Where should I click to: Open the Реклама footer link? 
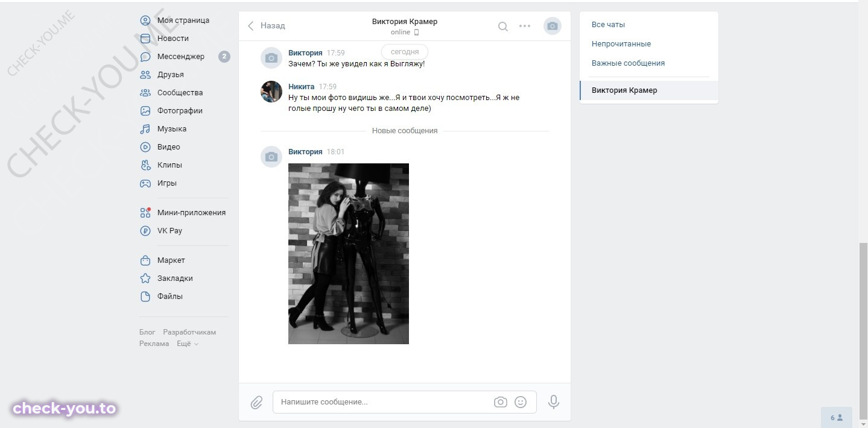154,344
